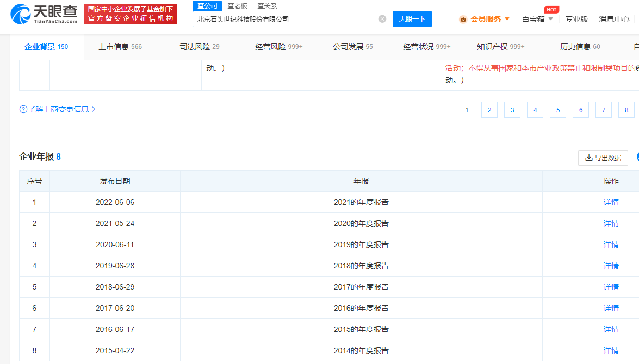The width and height of the screenshot is (639, 364).
Task: Click the Tianyancha logo icon
Action: point(21,13)
